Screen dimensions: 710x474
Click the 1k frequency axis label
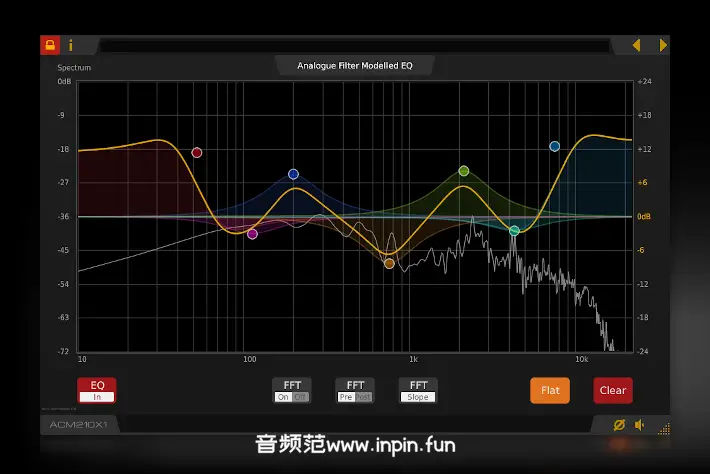pyautogui.click(x=413, y=359)
